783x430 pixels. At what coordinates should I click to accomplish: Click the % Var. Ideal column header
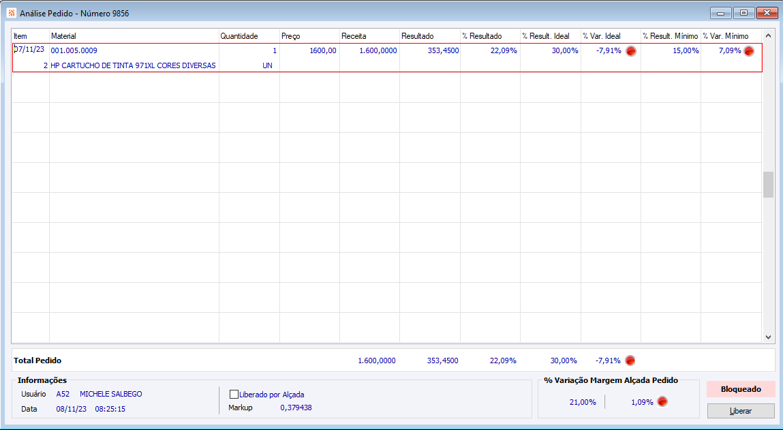click(x=610, y=36)
